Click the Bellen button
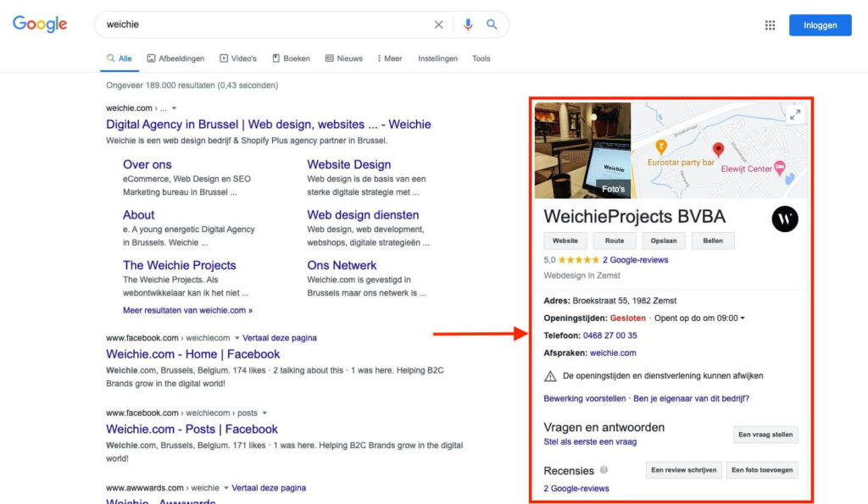The width and height of the screenshot is (868, 504). click(x=712, y=241)
